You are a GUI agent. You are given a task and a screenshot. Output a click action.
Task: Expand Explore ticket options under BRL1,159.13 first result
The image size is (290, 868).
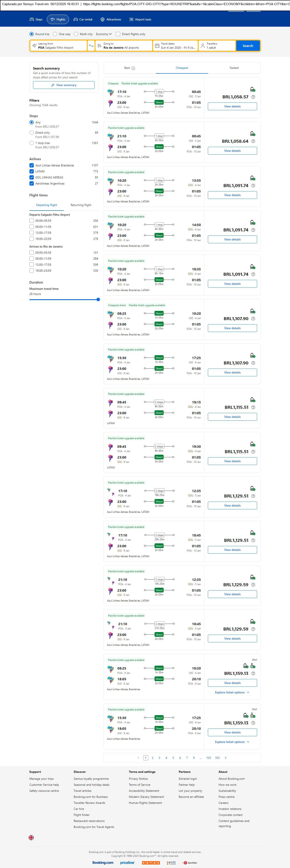click(232, 693)
